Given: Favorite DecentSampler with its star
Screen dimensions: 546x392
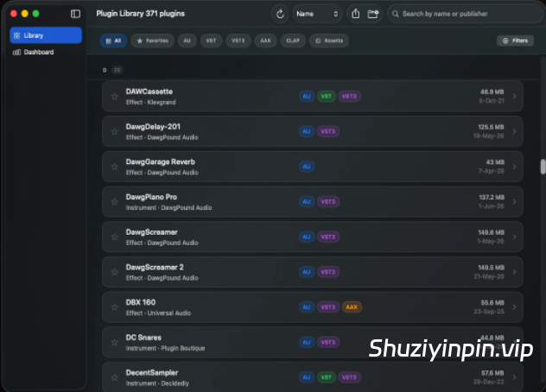Looking at the screenshot, I should click(x=115, y=377).
